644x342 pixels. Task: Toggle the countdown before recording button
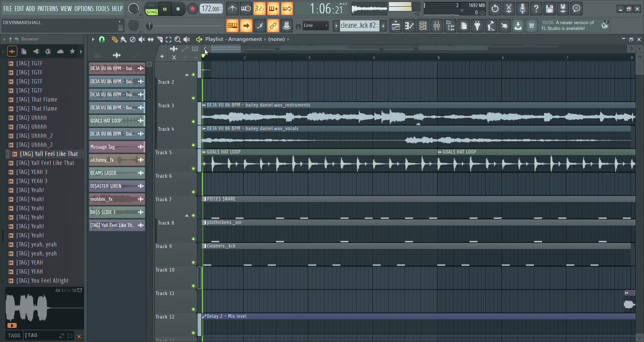[x=260, y=9]
